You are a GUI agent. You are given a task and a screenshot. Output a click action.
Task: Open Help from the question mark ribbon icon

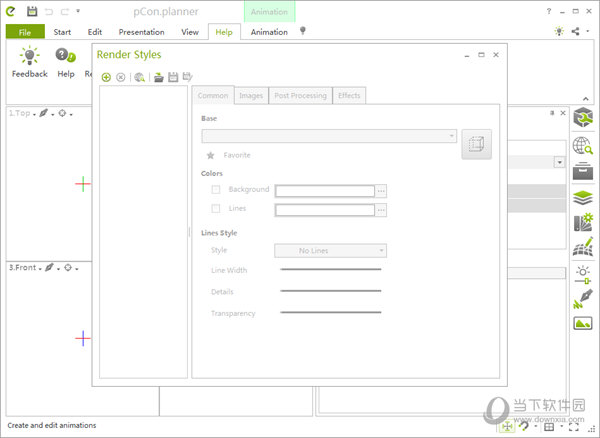(65, 55)
